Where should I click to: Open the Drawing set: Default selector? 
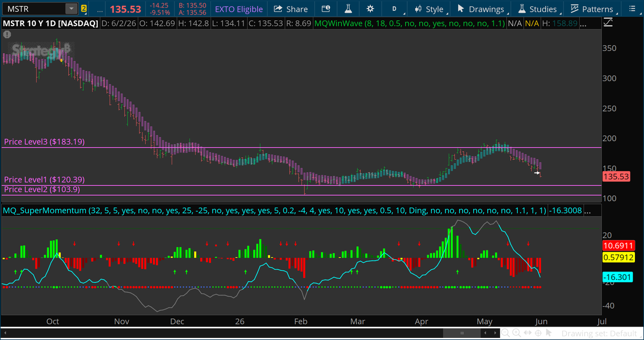(x=599, y=333)
